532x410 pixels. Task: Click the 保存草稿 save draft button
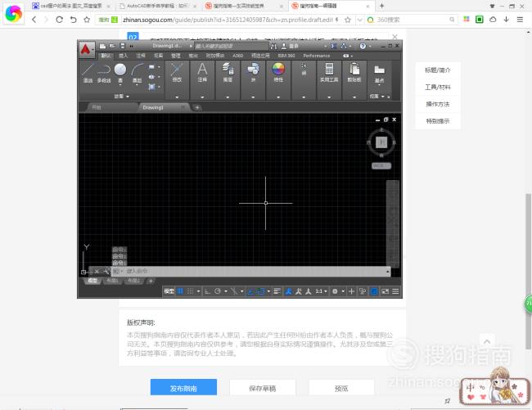263,387
